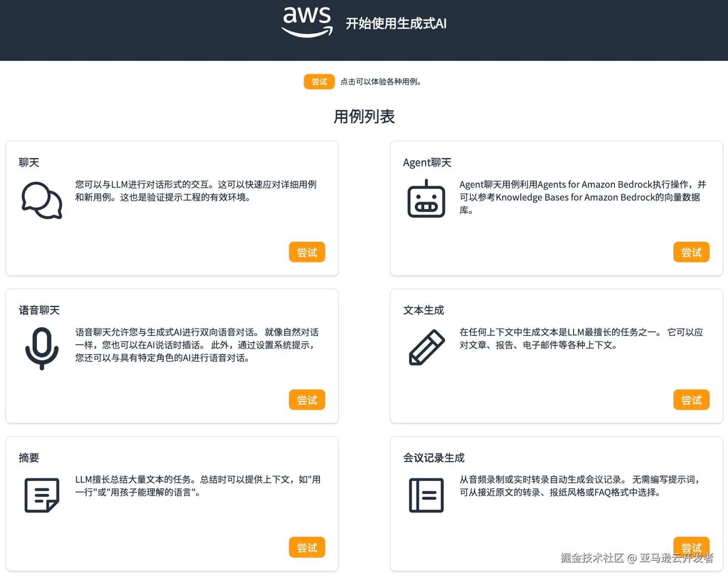The height and width of the screenshot is (578, 728).
Task: Click description starting 您可以与LLM进行对话形式的交互
Action: (x=196, y=191)
